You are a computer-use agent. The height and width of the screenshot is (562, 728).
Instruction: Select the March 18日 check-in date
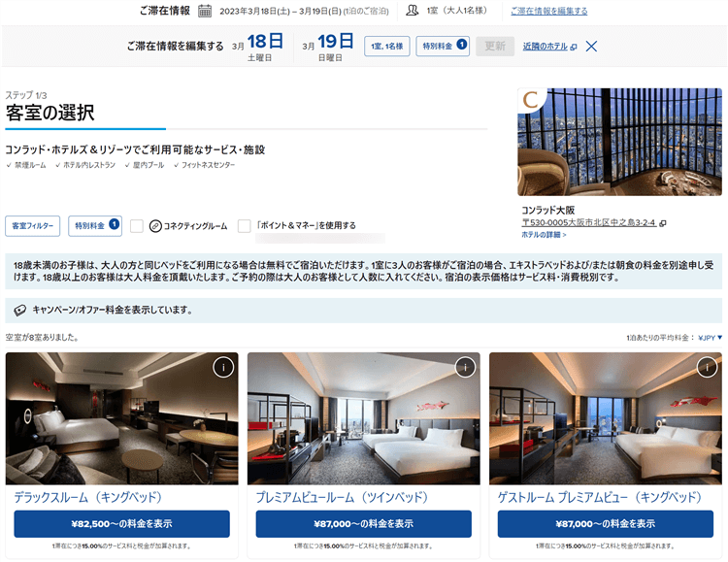pyautogui.click(x=258, y=47)
